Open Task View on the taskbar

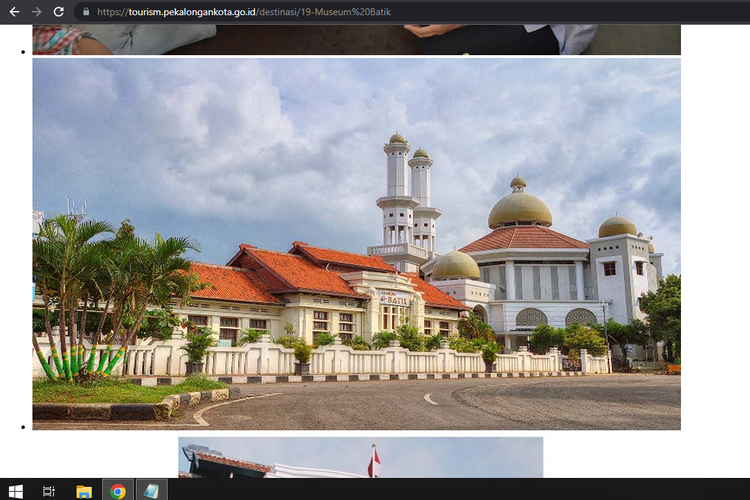tap(49, 491)
